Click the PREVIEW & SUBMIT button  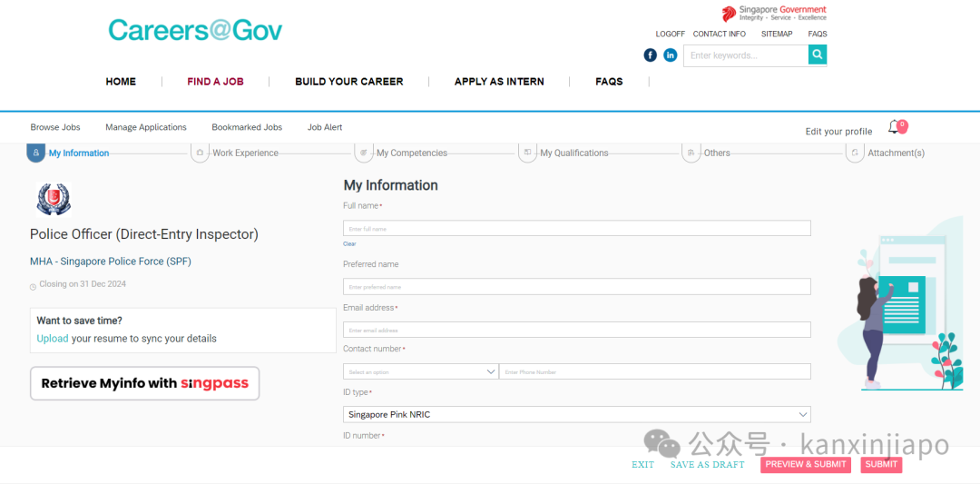point(806,465)
